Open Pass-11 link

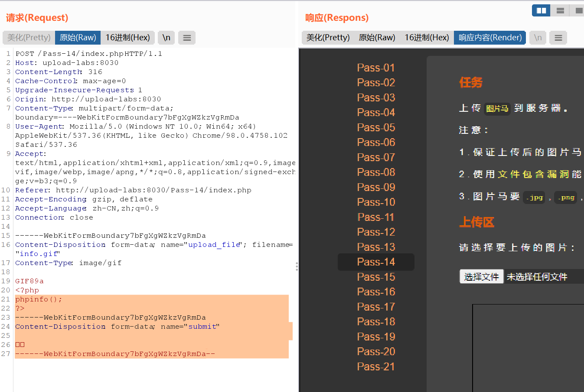[376, 217]
